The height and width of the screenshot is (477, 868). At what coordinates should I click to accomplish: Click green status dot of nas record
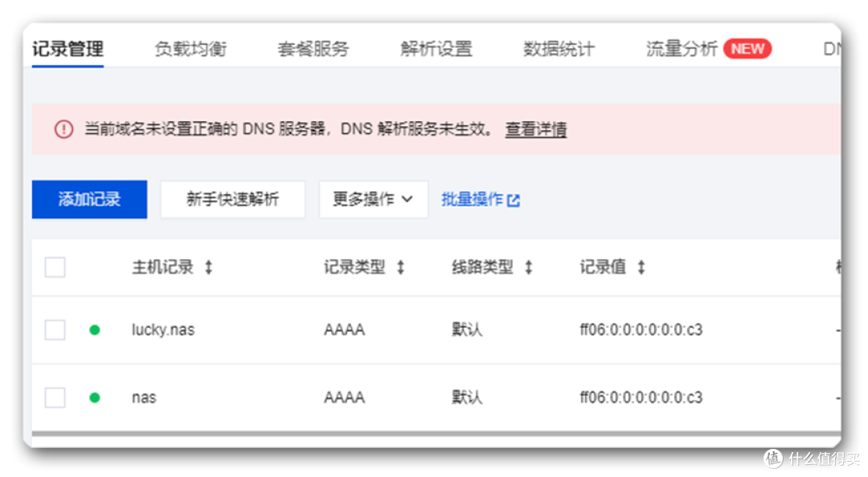click(x=95, y=397)
